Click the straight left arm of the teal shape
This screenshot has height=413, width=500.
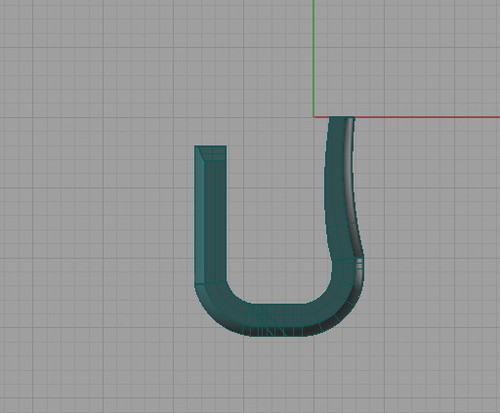211,215
